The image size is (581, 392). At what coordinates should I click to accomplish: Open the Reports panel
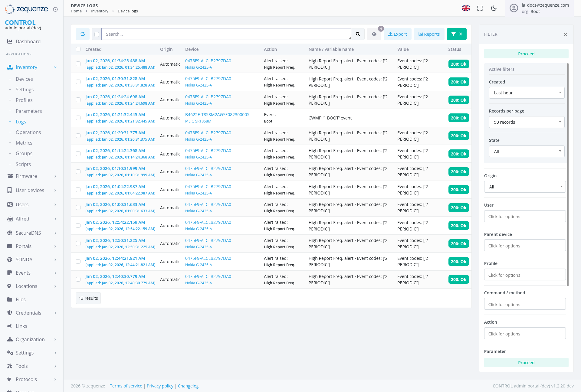pos(429,34)
